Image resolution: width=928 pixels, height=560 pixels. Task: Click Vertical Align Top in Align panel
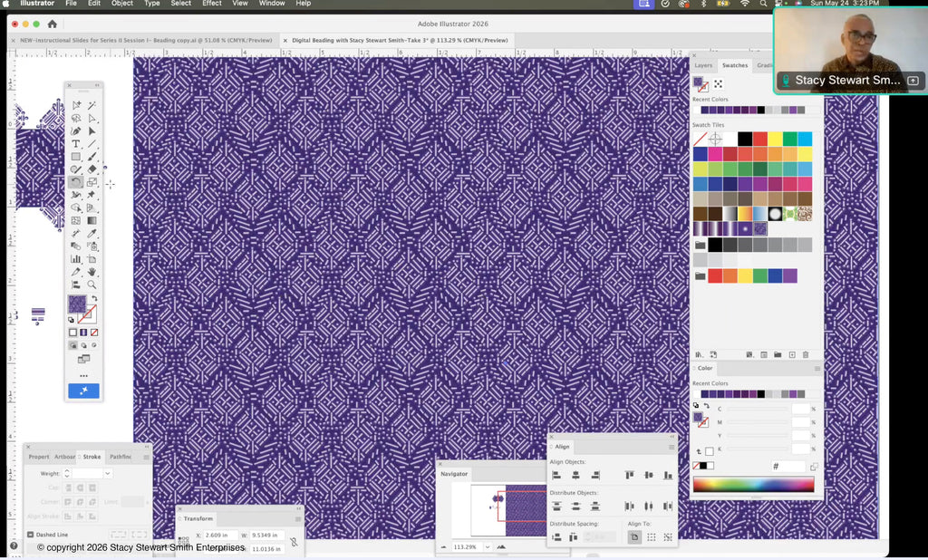click(x=629, y=475)
